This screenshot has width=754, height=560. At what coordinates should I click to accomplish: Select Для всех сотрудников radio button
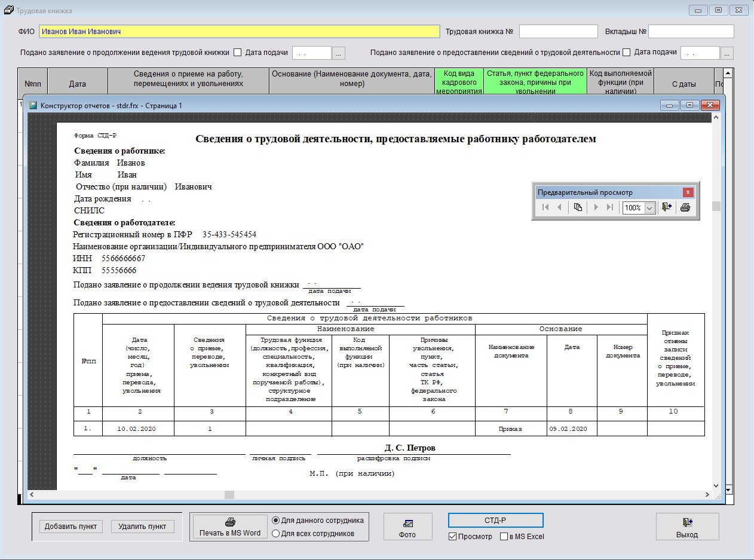point(276,533)
